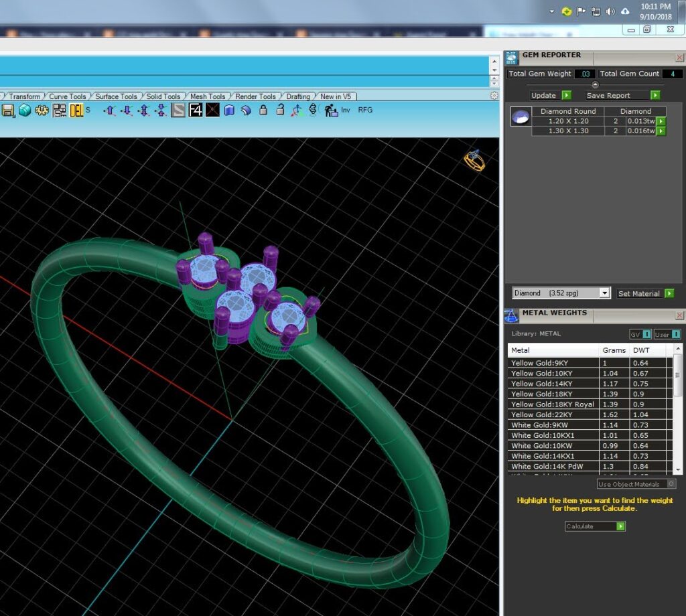Click the 1.20 X 1.20 gem size cell

[x=568, y=121]
